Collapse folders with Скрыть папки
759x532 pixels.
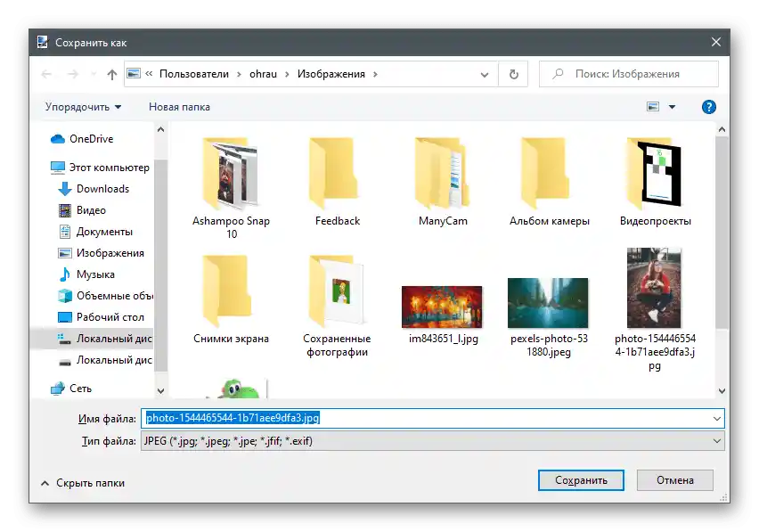(83, 483)
